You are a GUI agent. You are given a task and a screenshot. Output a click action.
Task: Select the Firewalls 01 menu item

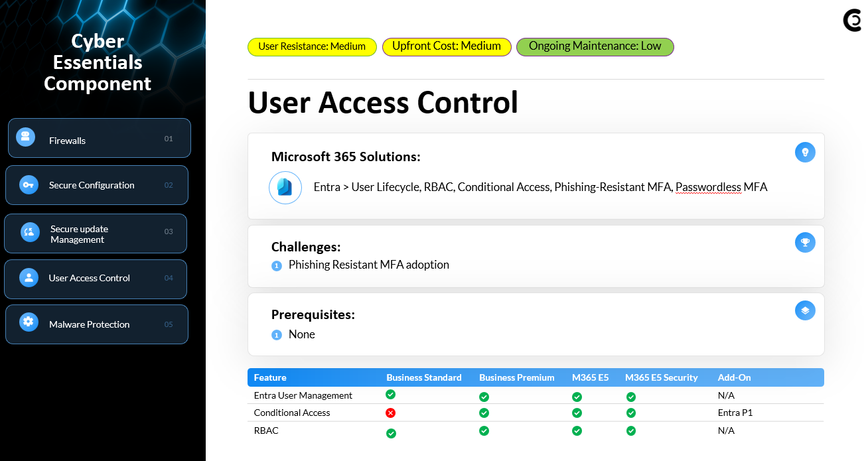[x=100, y=139]
